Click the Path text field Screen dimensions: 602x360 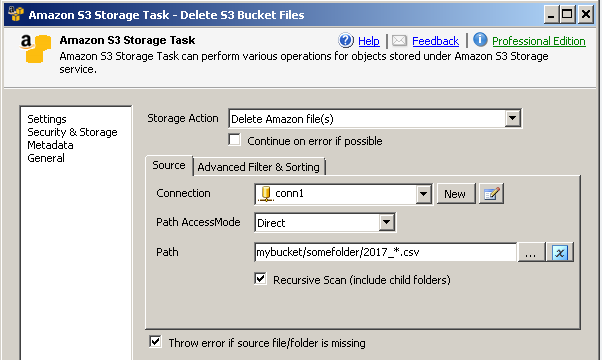385,252
